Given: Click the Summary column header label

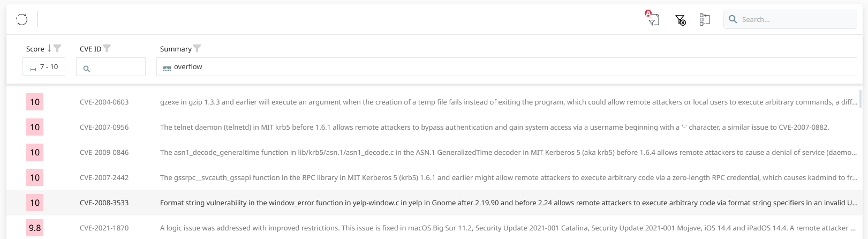Looking at the screenshot, I should click(176, 49).
